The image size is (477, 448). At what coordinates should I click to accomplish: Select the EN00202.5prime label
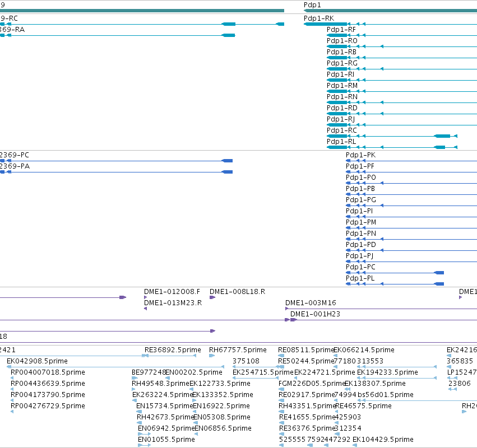[194, 372]
